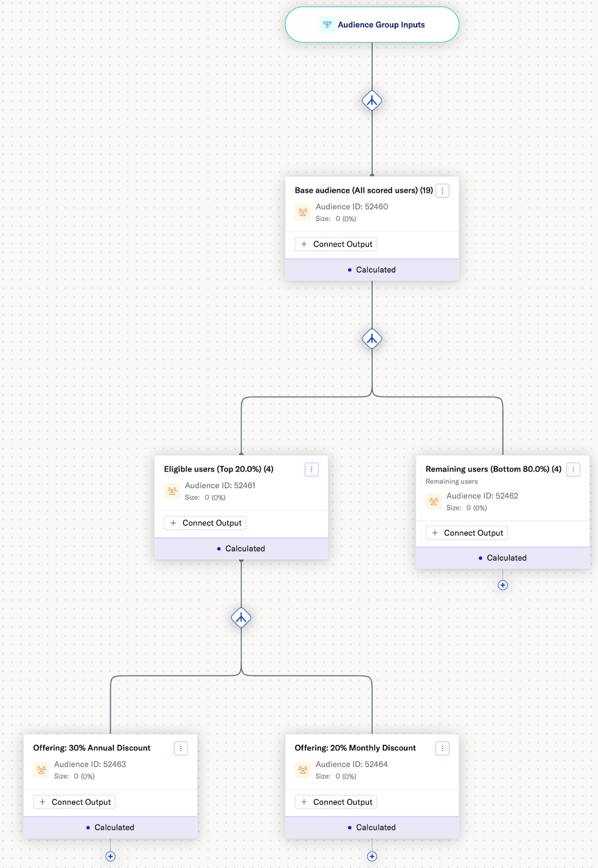The height and width of the screenshot is (868, 598).
Task: Add a node below 20% Monthly Discount
Action: pyautogui.click(x=372, y=856)
